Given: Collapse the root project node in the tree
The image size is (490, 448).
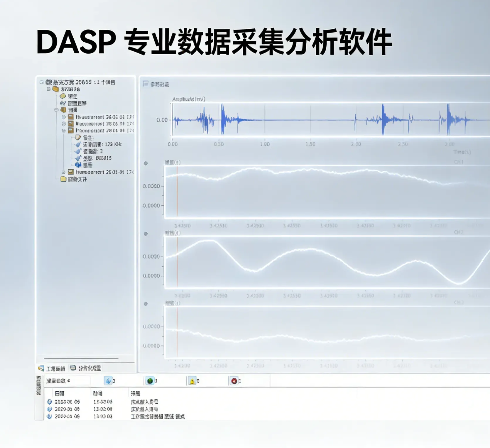Looking at the screenshot, I should pos(42,82).
